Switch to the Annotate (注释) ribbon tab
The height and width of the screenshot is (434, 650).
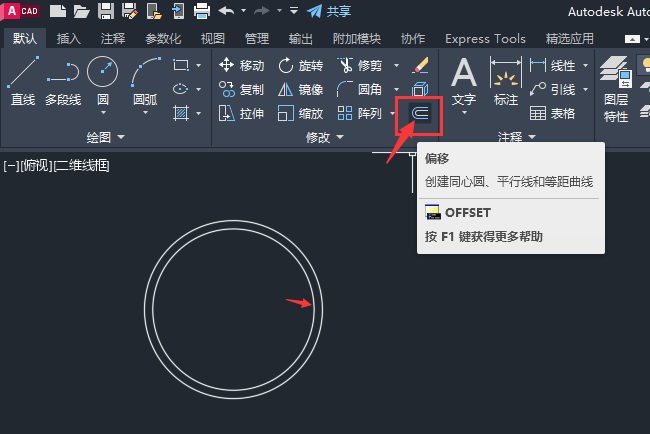[x=112, y=39]
